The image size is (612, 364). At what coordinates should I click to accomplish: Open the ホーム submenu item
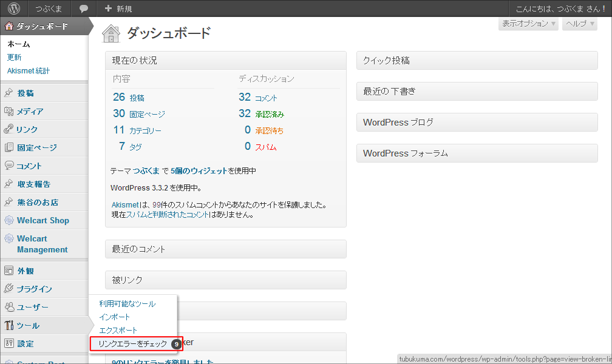[19, 44]
